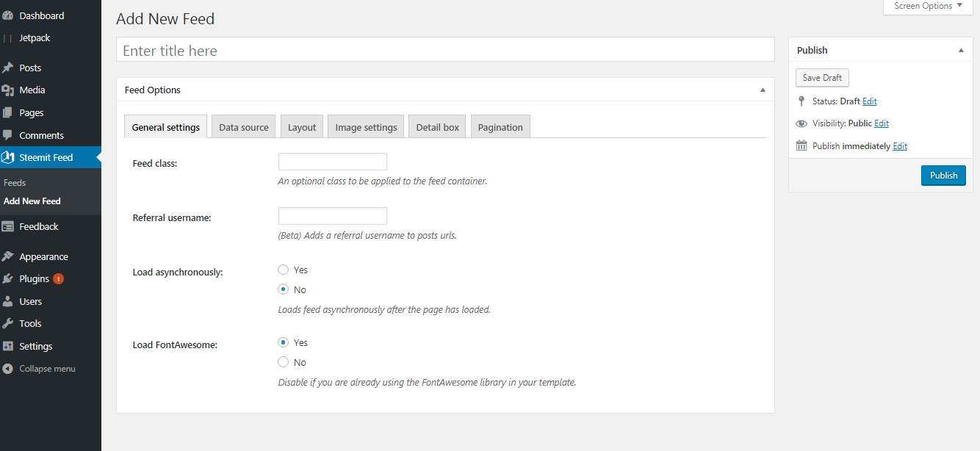
Task: Click the Users person icon
Action: coord(7,301)
